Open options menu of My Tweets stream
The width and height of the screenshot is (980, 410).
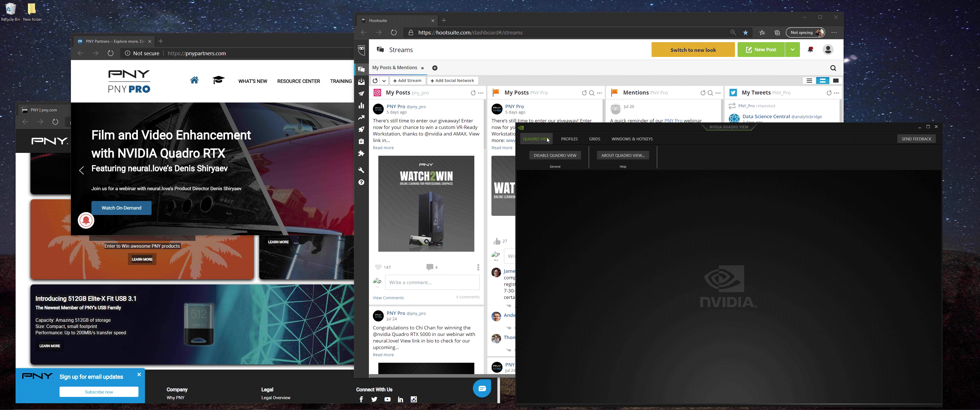(x=837, y=93)
